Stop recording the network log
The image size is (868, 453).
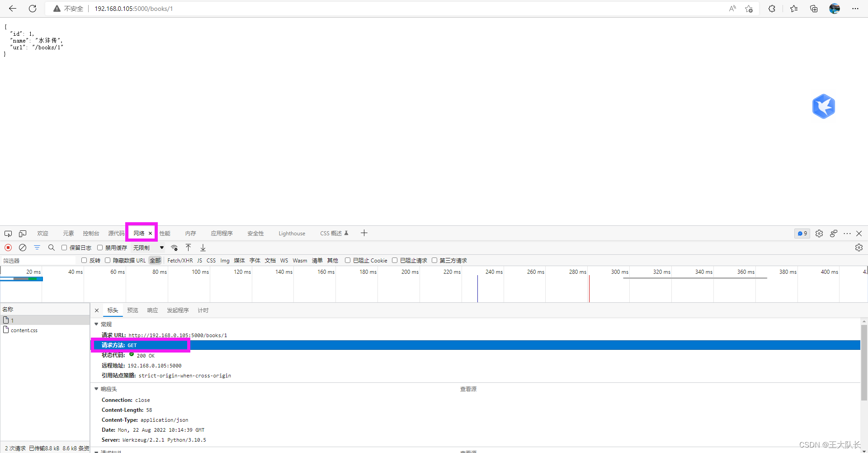[8, 248]
